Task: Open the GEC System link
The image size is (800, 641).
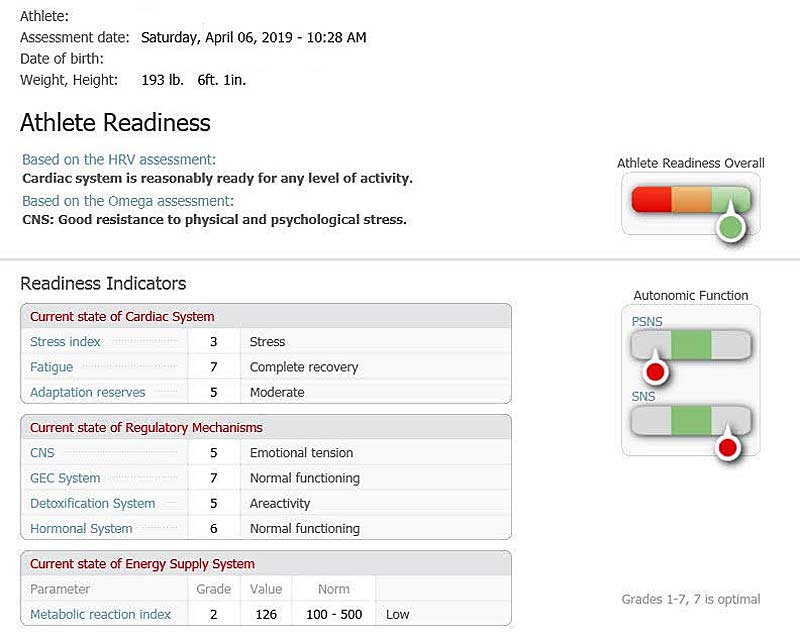Action: [65, 478]
